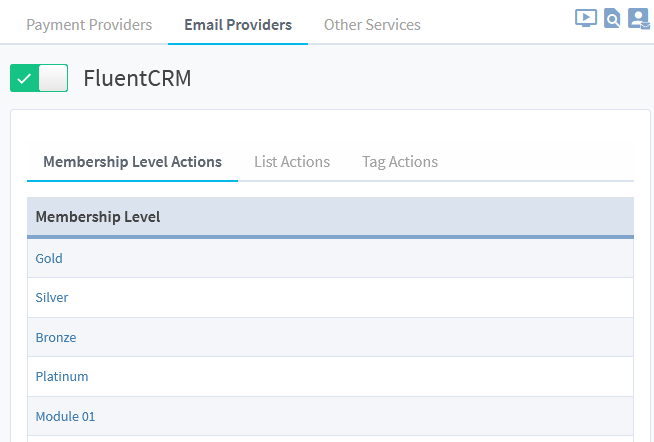Image resolution: width=654 pixels, height=442 pixels.
Task: Select the Email Providers tab
Action: [238, 24]
